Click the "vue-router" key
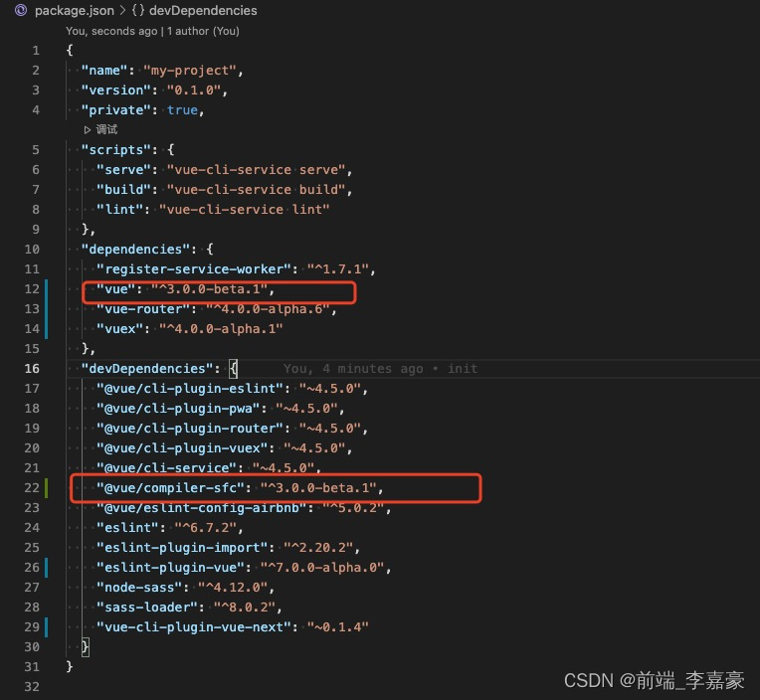 143,309
